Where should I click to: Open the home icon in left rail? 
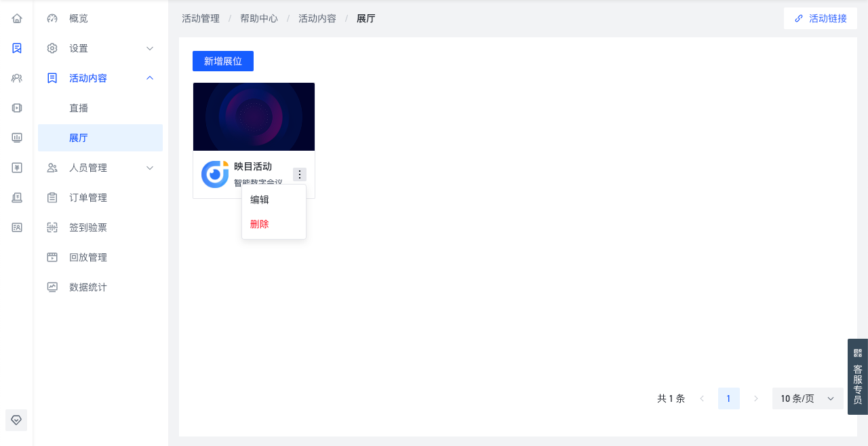17,18
